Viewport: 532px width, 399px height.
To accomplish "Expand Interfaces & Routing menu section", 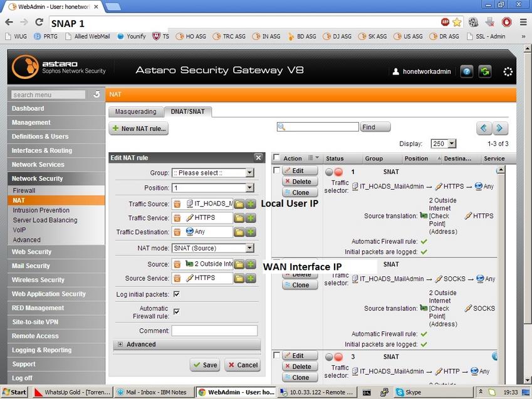I will [56, 150].
